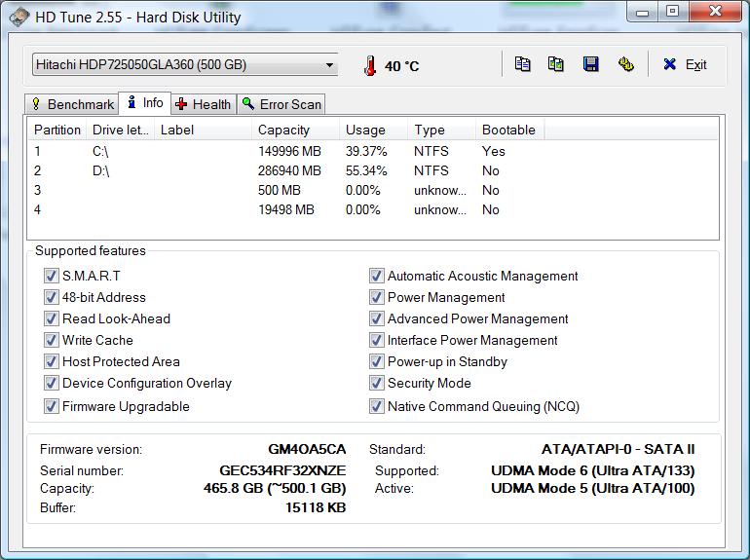Switch to the Benchmark tab

(x=72, y=104)
